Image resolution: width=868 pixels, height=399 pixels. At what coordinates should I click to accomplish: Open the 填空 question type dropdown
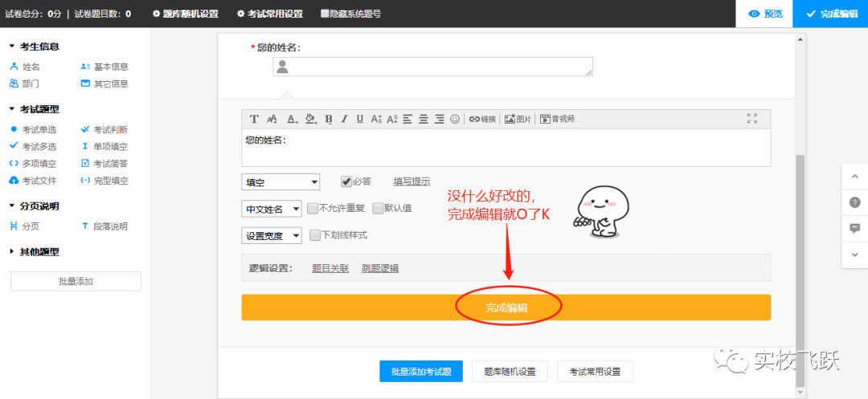tap(280, 181)
